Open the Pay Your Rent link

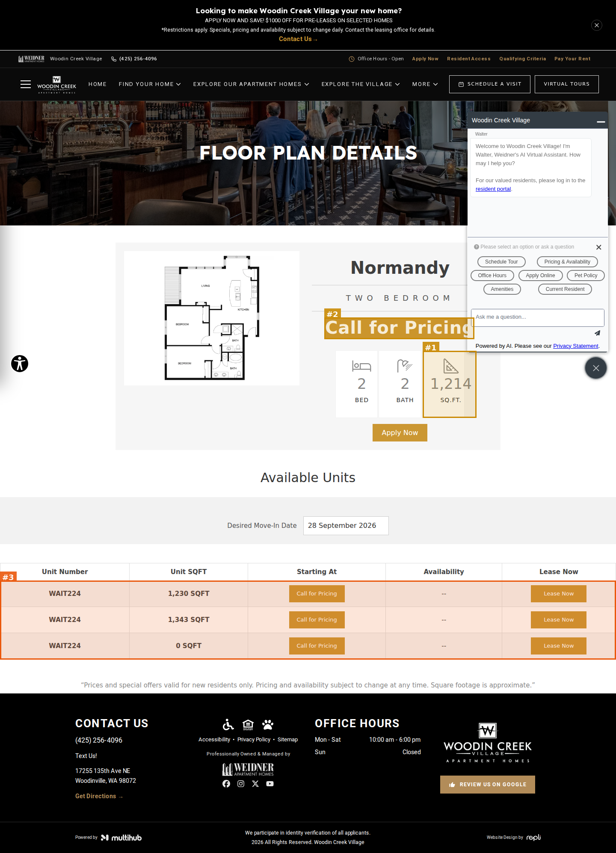[572, 59]
